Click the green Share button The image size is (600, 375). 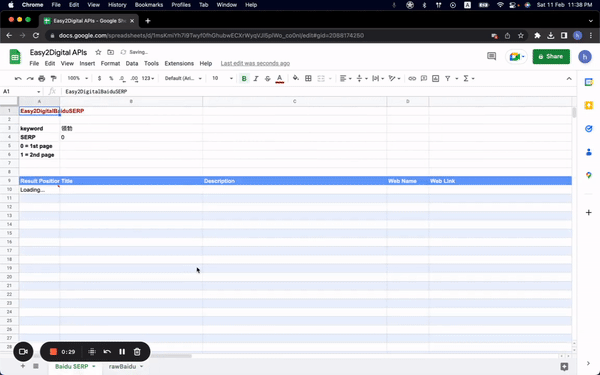point(551,57)
